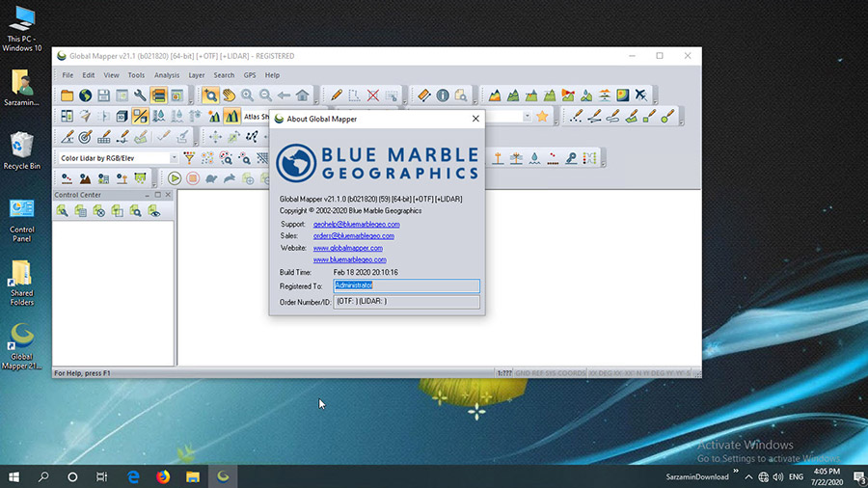This screenshot has height=488, width=868.
Task: Expand overflow arrow after Home icon toolbar
Action: click(315, 95)
